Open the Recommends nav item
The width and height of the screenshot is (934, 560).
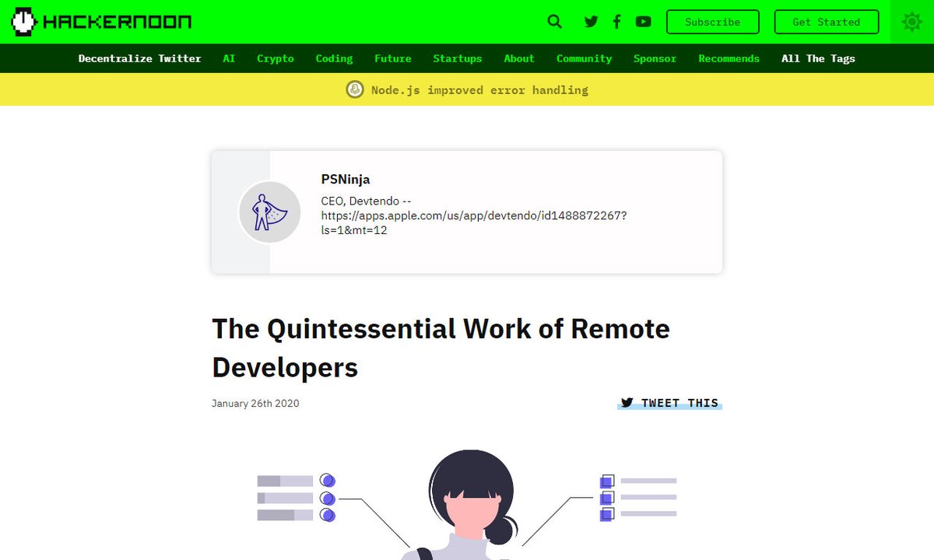(729, 58)
